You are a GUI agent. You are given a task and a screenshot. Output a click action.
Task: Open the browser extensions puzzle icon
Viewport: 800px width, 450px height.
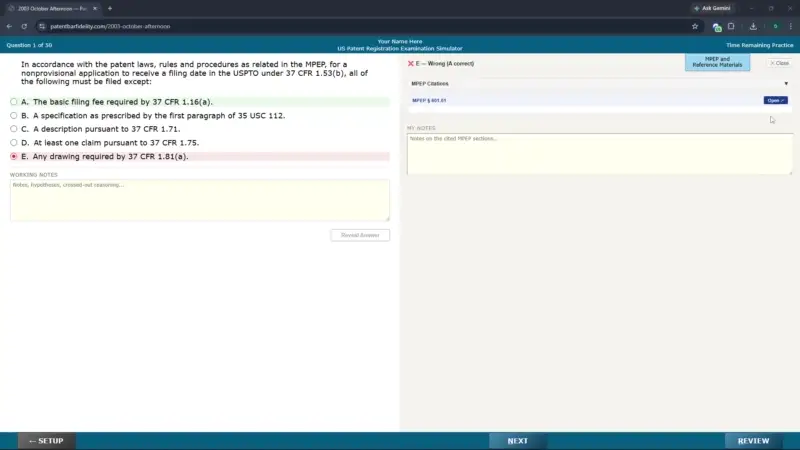click(x=731, y=26)
